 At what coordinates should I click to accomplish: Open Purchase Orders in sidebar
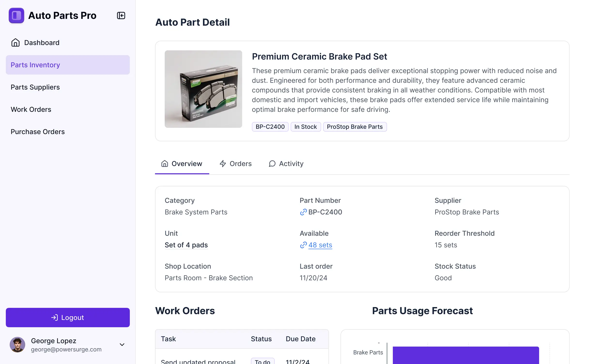pos(38,132)
